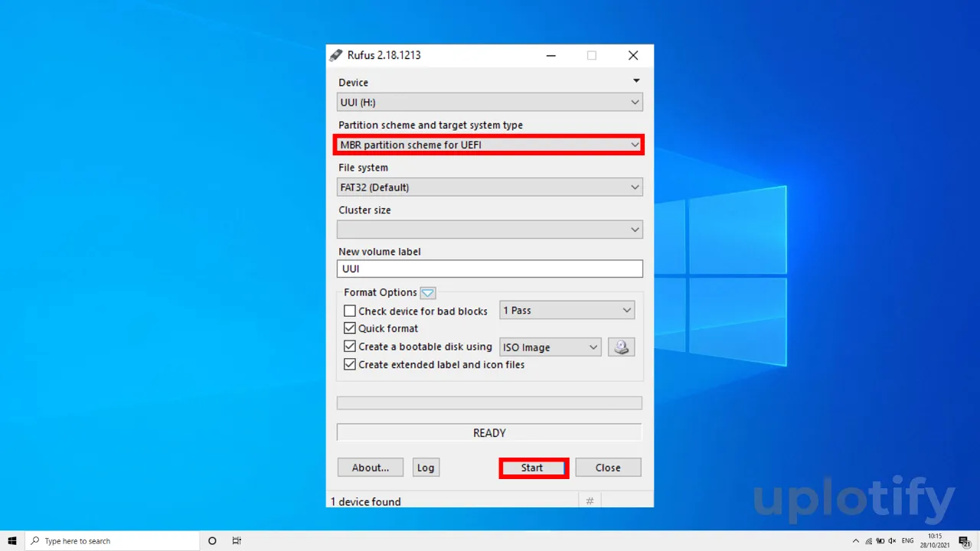Click the 'File system' label

pos(363,167)
